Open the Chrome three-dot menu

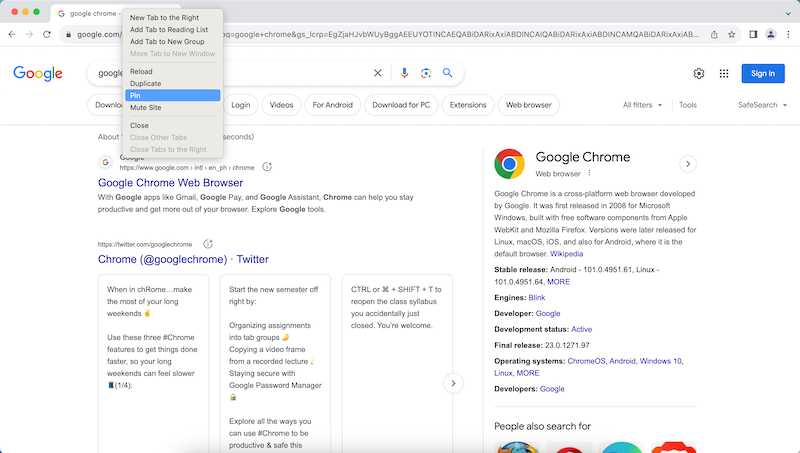click(788, 34)
